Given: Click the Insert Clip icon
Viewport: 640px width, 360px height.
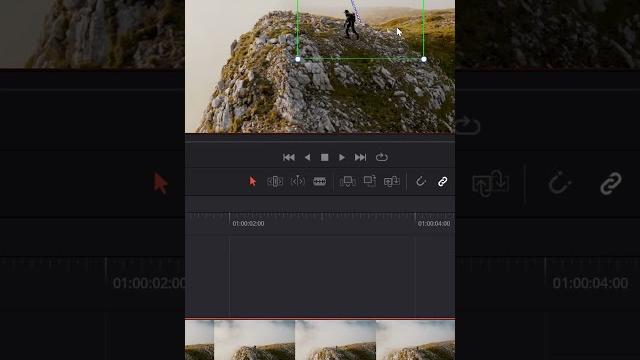Looking at the screenshot, I should pos(347,182).
